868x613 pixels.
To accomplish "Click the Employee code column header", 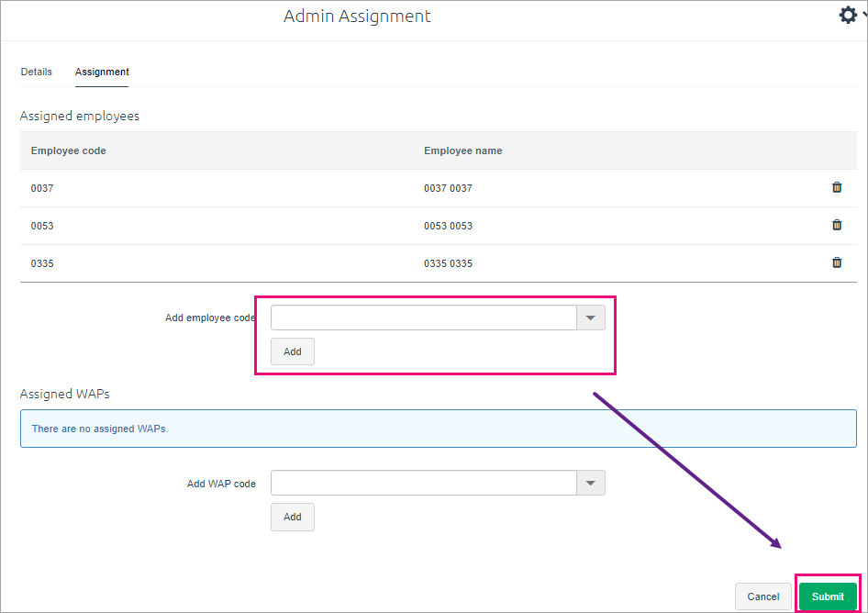I will (69, 150).
